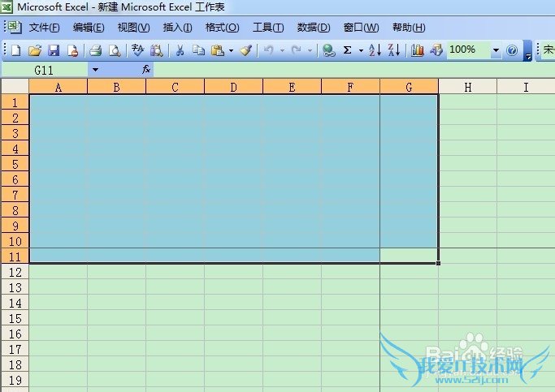Screen dimensions: 555x392
Task: Click the Insert Function fx icon
Action: (x=146, y=69)
